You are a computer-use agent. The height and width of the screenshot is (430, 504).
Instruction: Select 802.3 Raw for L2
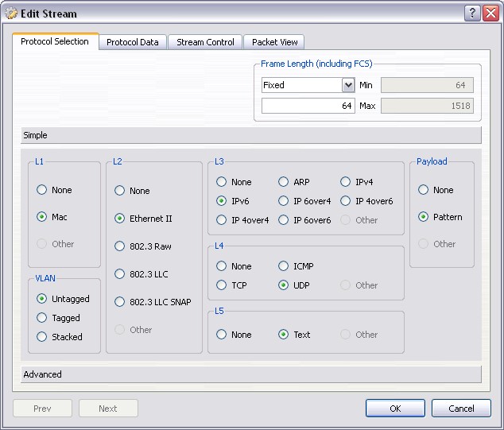[120, 246]
